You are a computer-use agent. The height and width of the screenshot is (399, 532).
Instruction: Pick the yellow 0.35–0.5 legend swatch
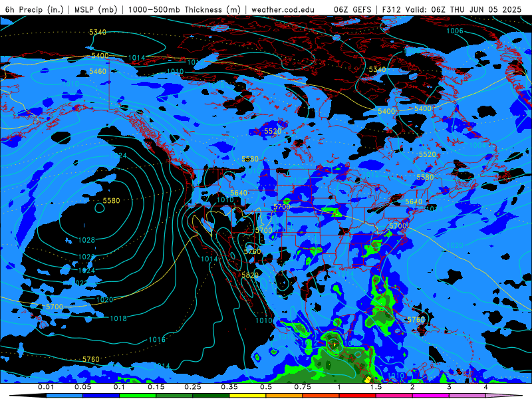(247, 396)
